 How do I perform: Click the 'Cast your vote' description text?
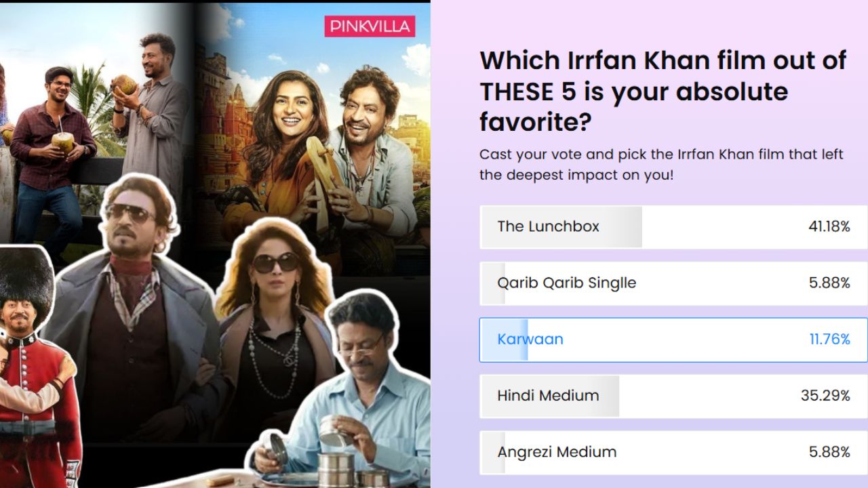[x=661, y=164]
